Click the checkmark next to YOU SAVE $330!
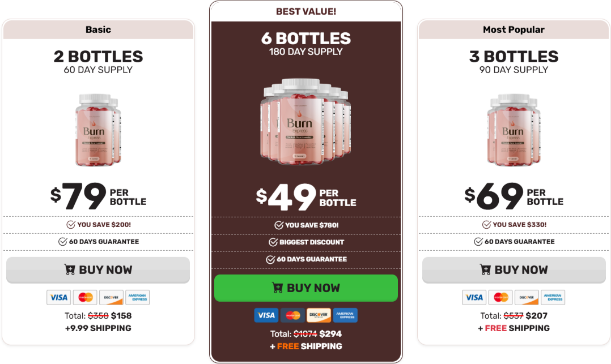The width and height of the screenshot is (611, 364). 487,225
